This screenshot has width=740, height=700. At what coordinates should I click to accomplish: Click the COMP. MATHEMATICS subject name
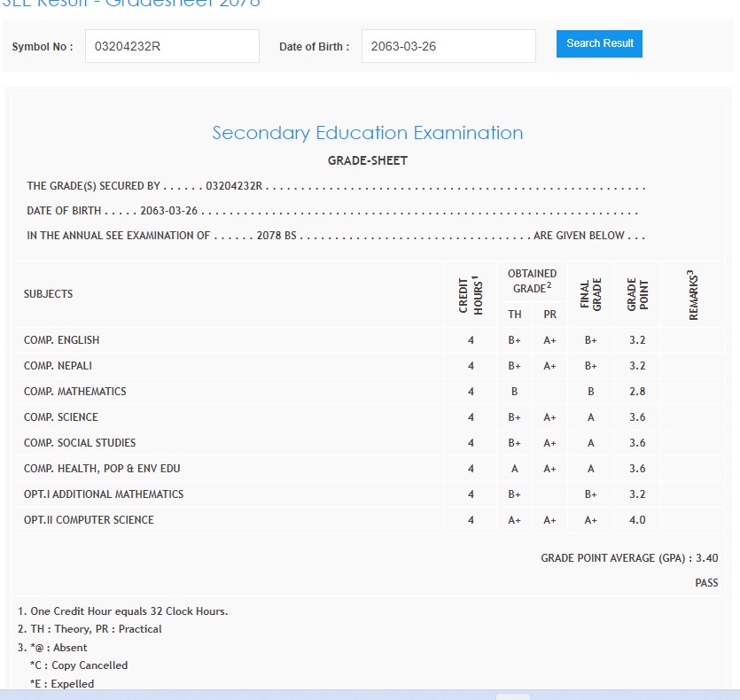75,392
